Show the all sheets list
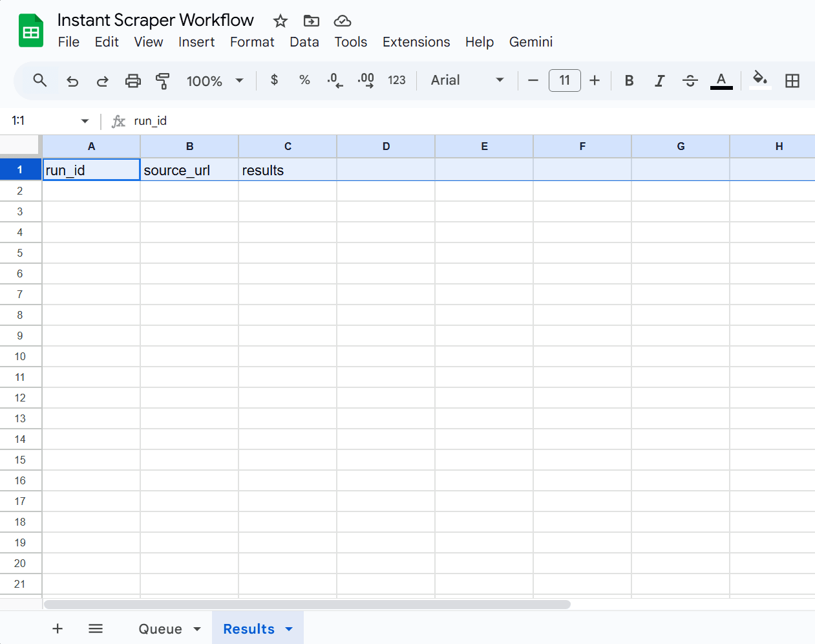Image resolution: width=815 pixels, height=644 pixels. (96, 628)
